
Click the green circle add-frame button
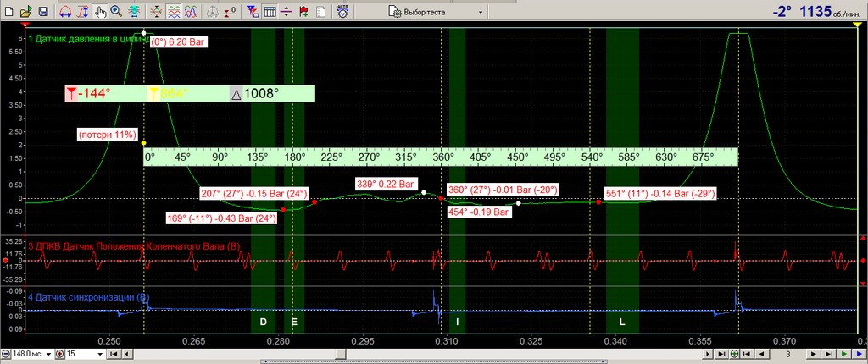[x=735, y=354]
